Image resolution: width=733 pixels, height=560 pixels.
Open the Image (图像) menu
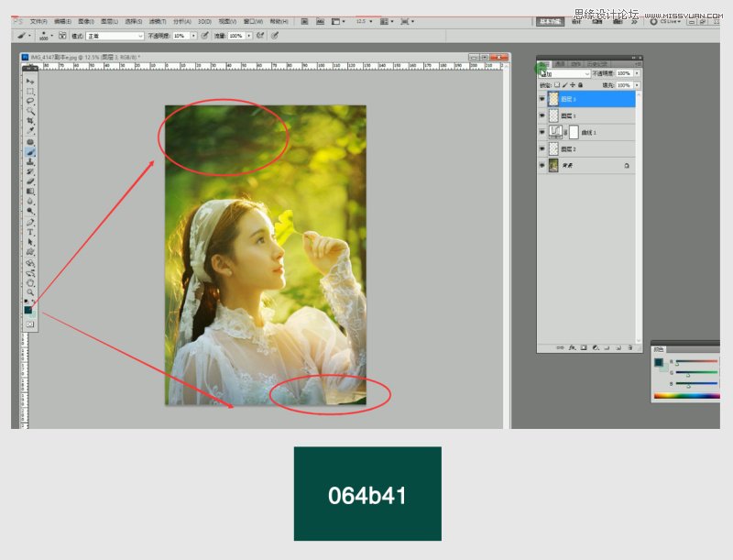point(85,20)
